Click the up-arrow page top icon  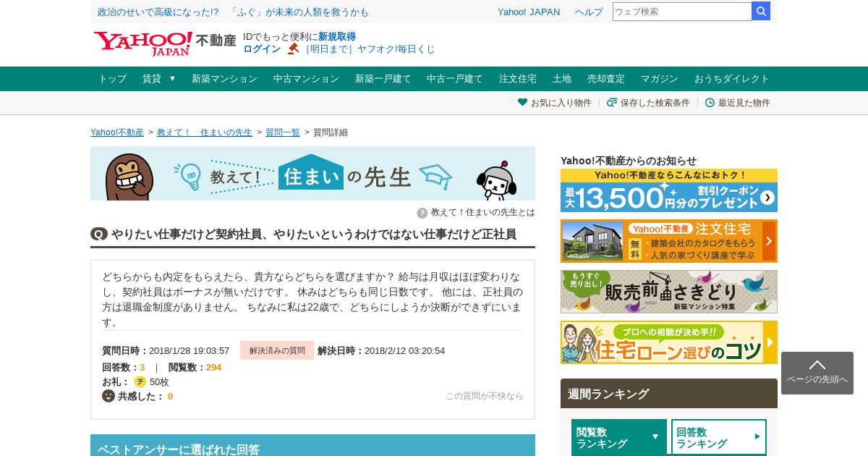817,365
